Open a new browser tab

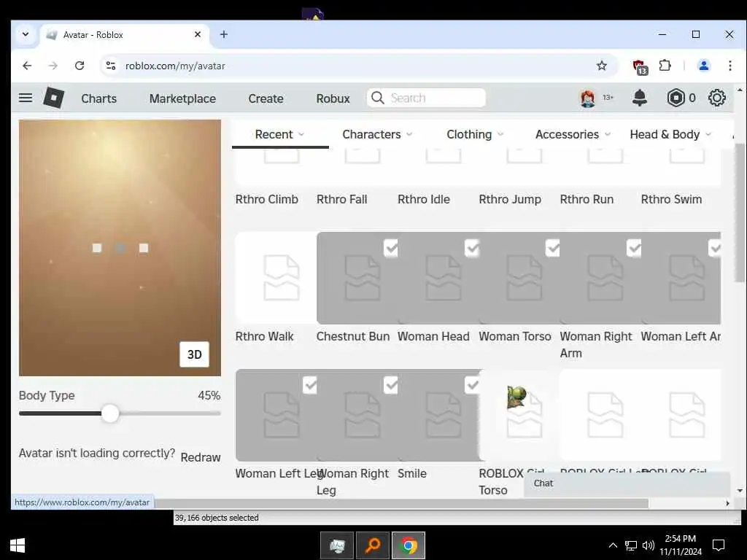[223, 34]
